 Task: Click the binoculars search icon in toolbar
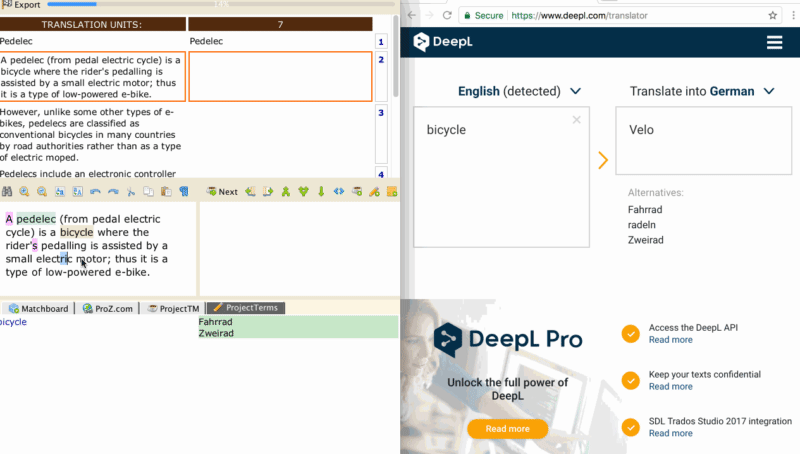tap(7, 192)
